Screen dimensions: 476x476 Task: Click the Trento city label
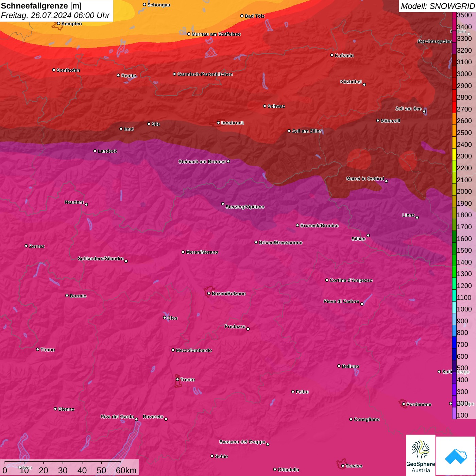tap(188, 379)
